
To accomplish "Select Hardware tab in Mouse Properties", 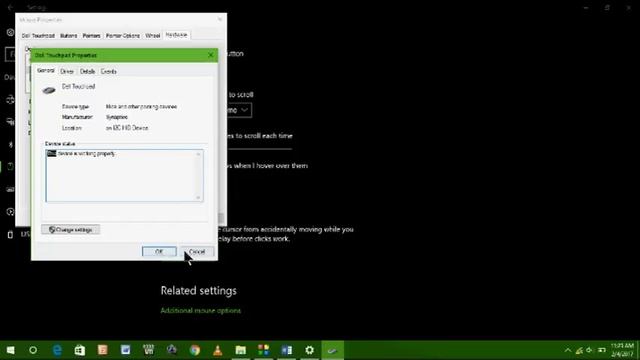I will [x=176, y=35].
